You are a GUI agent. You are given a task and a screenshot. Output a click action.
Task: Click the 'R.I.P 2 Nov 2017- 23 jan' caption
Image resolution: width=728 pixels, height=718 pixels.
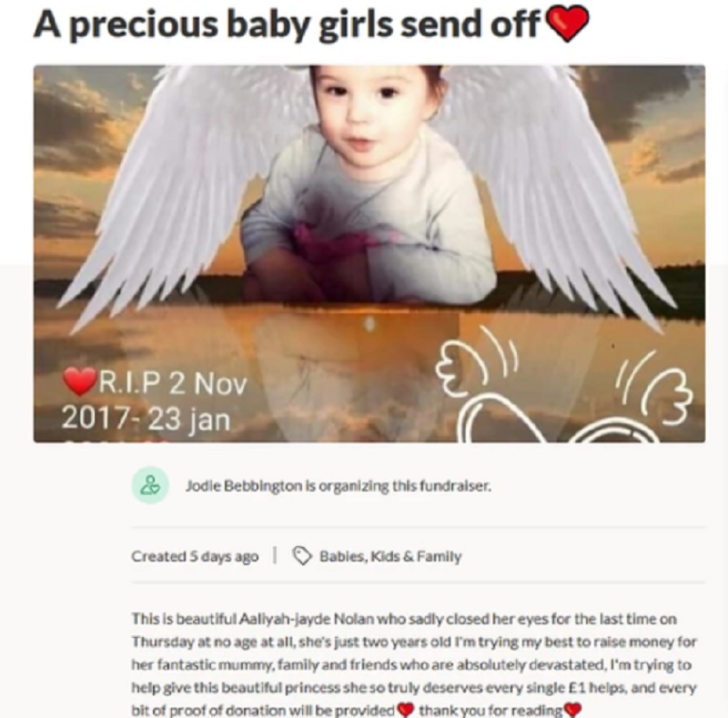coord(154,401)
